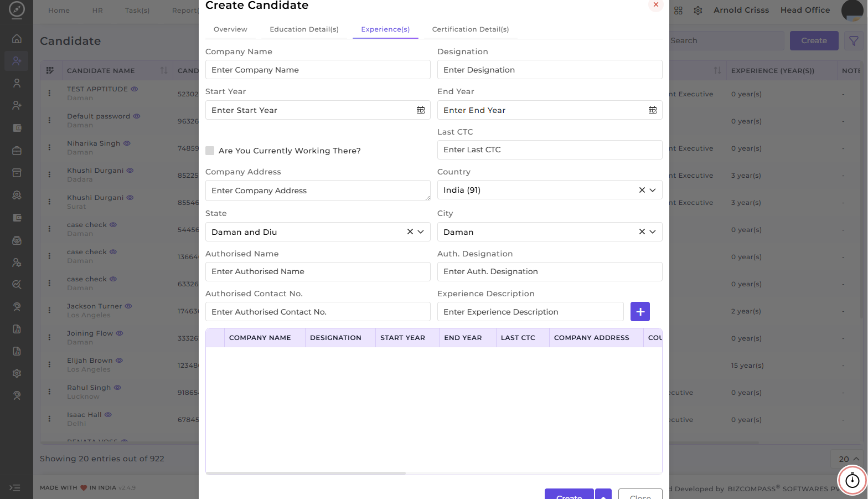Open the apps grid icon in top bar

[678, 11]
